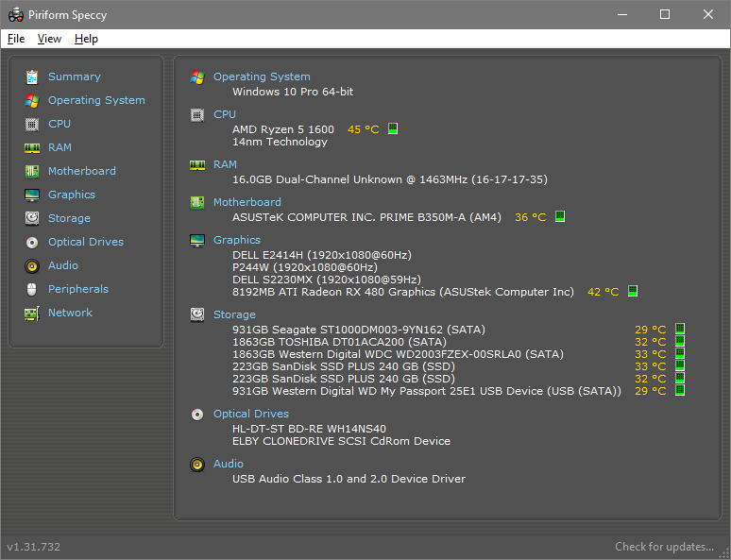Image resolution: width=731 pixels, height=560 pixels.
Task: Click the Audio heading link in summary
Action: pos(228,464)
